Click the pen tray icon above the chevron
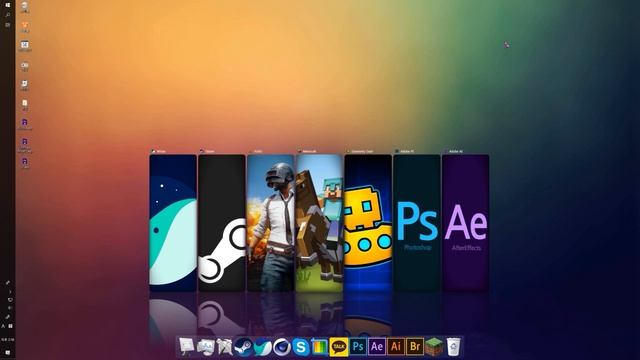Image resolution: width=640 pixels, height=360 pixels. (8, 282)
